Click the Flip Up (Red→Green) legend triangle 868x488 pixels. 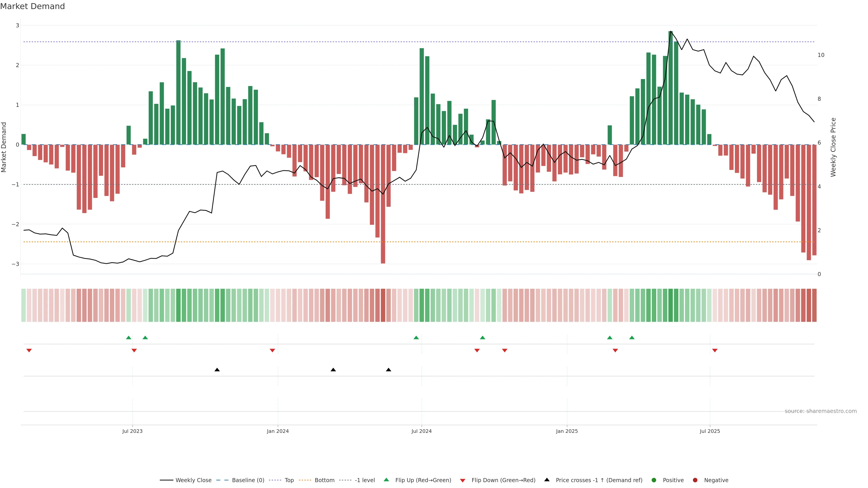pos(387,480)
